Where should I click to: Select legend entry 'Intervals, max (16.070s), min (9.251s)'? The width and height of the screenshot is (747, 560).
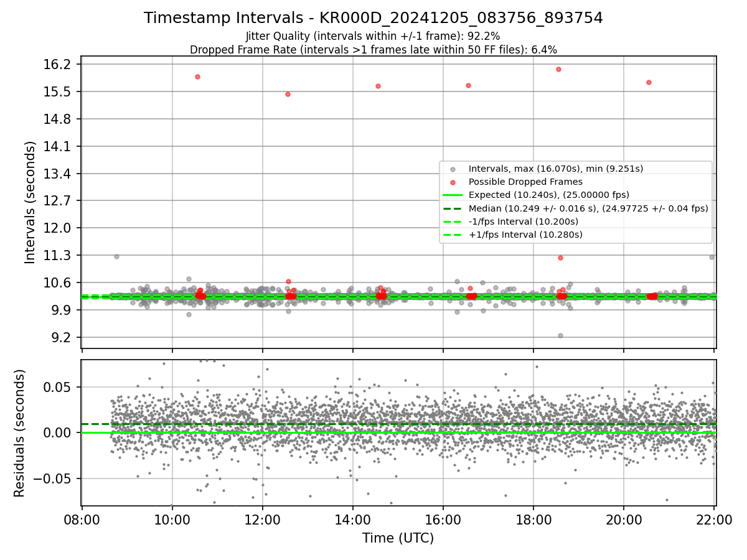click(x=555, y=169)
